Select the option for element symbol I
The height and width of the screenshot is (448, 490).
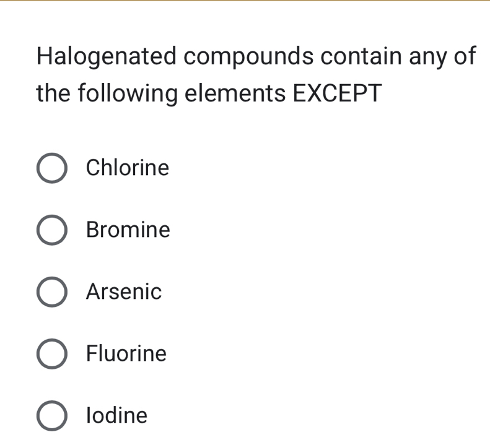(x=52, y=416)
